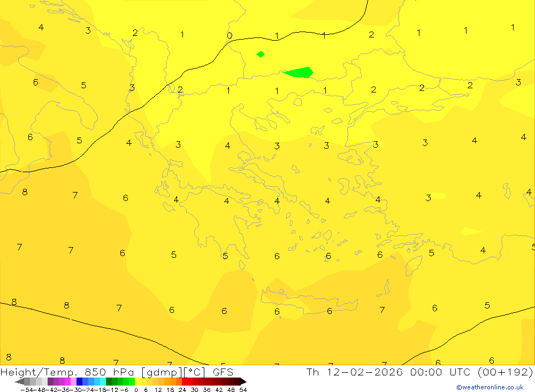This screenshot has height=392, width=535.
Task: Click the right dark arrow of the legend
Action: [243, 382]
